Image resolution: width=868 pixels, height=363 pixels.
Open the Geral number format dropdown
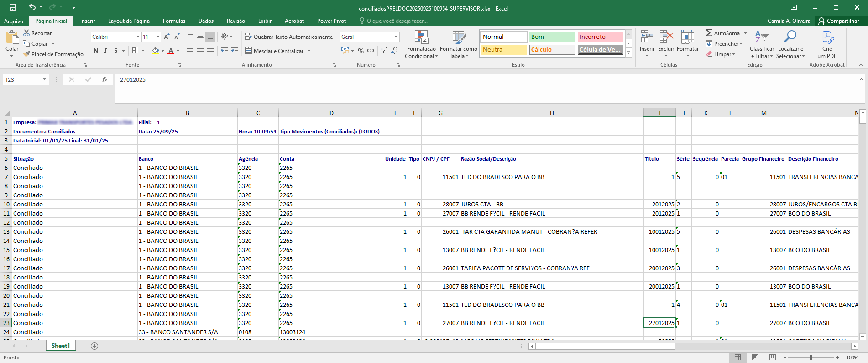coord(396,37)
